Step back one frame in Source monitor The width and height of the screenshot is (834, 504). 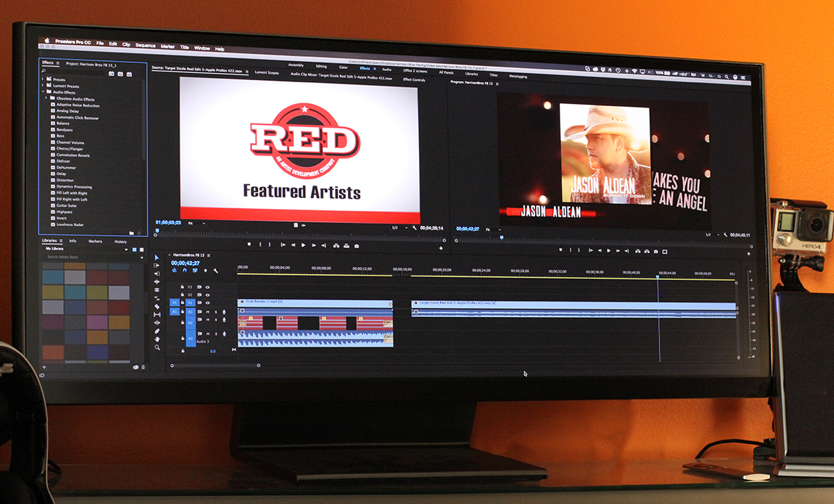tap(293, 245)
